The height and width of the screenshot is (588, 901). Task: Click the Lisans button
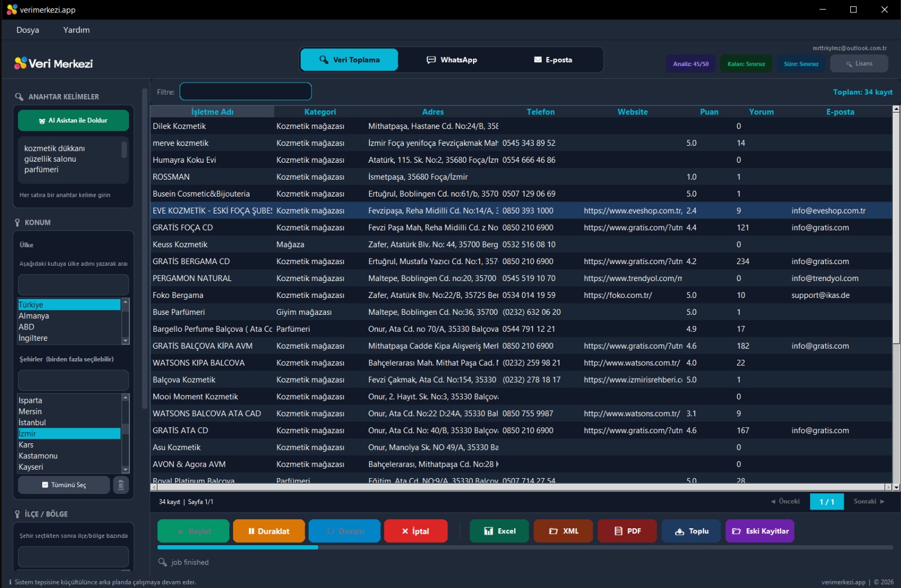coord(859,64)
